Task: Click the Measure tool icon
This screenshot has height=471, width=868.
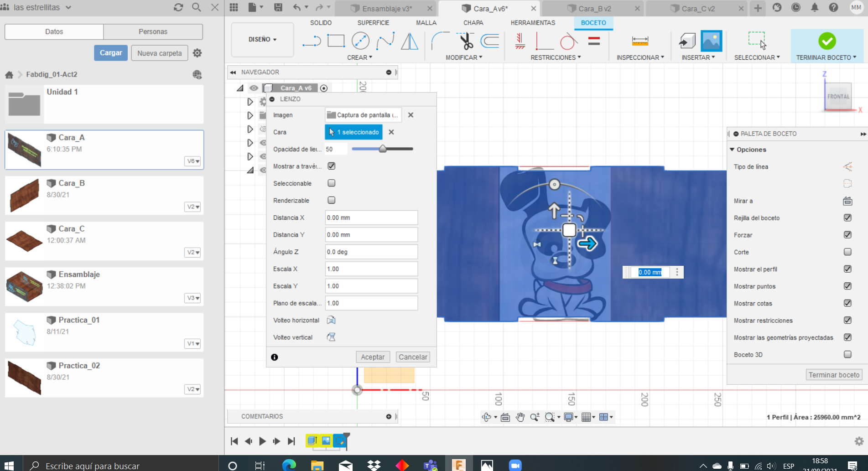Action: [x=640, y=41]
